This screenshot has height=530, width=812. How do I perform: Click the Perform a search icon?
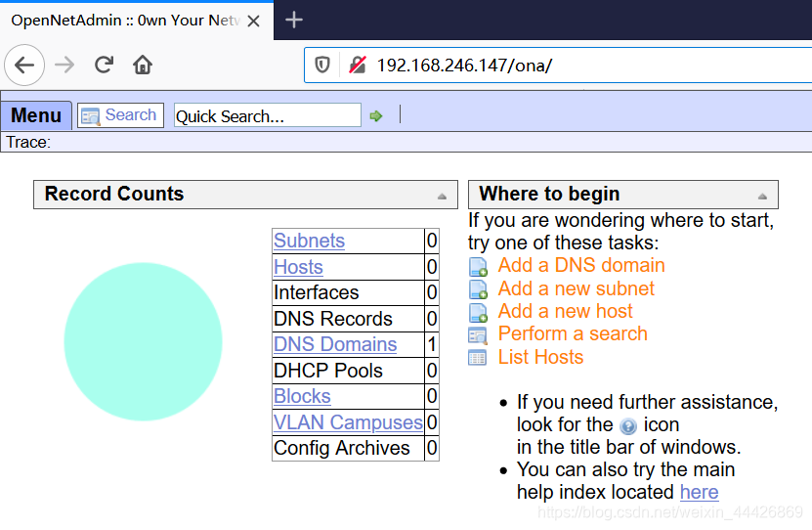[478, 335]
